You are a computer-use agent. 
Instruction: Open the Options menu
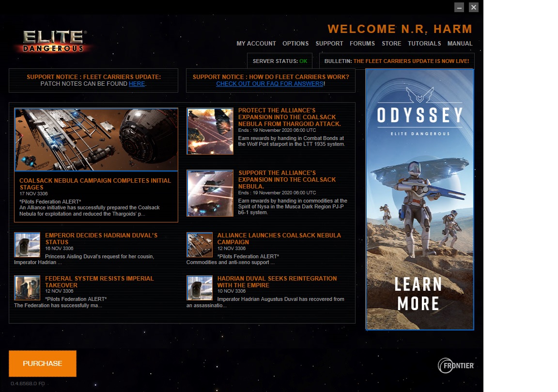tap(295, 44)
